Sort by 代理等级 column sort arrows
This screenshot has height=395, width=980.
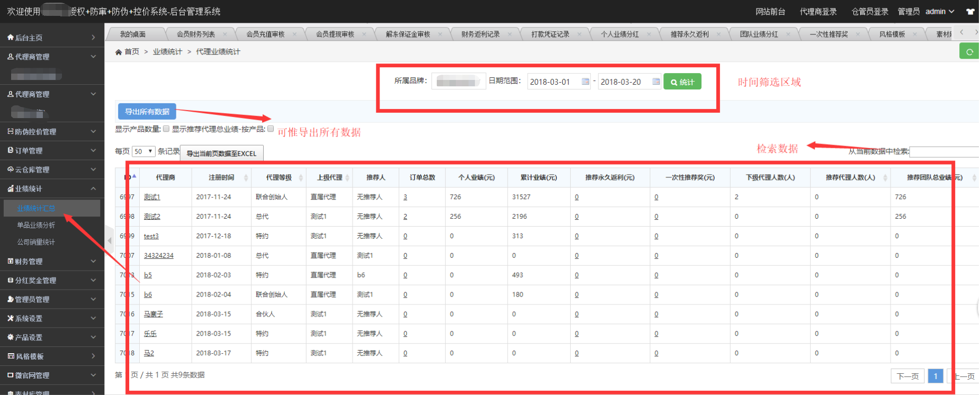[x=301, y=178]
